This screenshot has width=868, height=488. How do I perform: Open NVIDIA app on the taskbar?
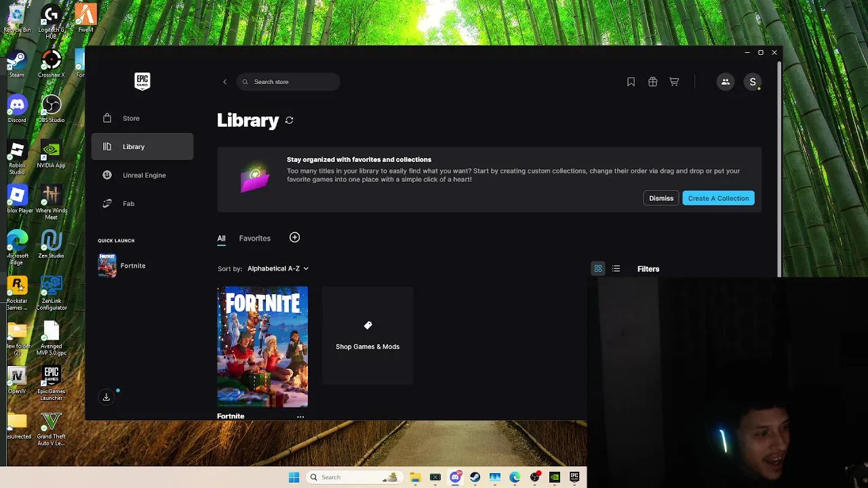tap(555, 477)
